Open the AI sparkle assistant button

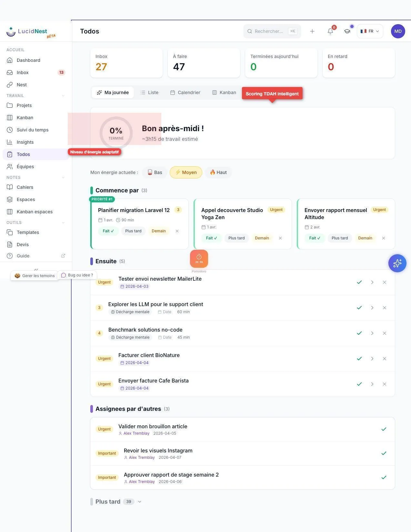[397, 263]
